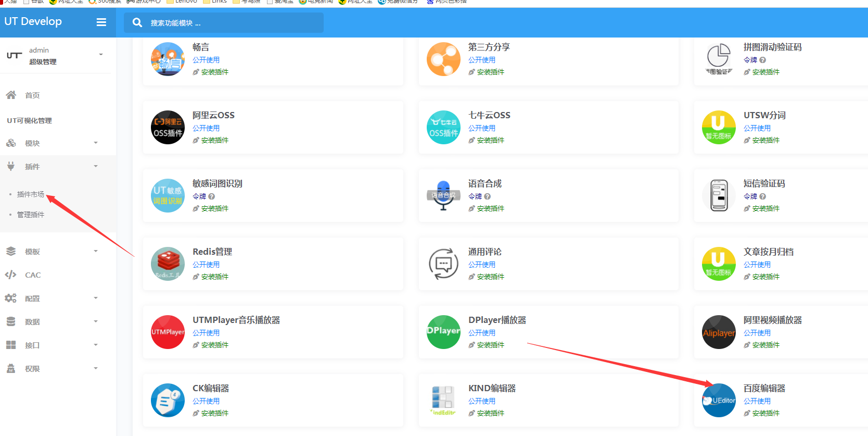Screen dimensions: 868x436
Task: Open 管理插件 in the sidebar
Action: 31,215
